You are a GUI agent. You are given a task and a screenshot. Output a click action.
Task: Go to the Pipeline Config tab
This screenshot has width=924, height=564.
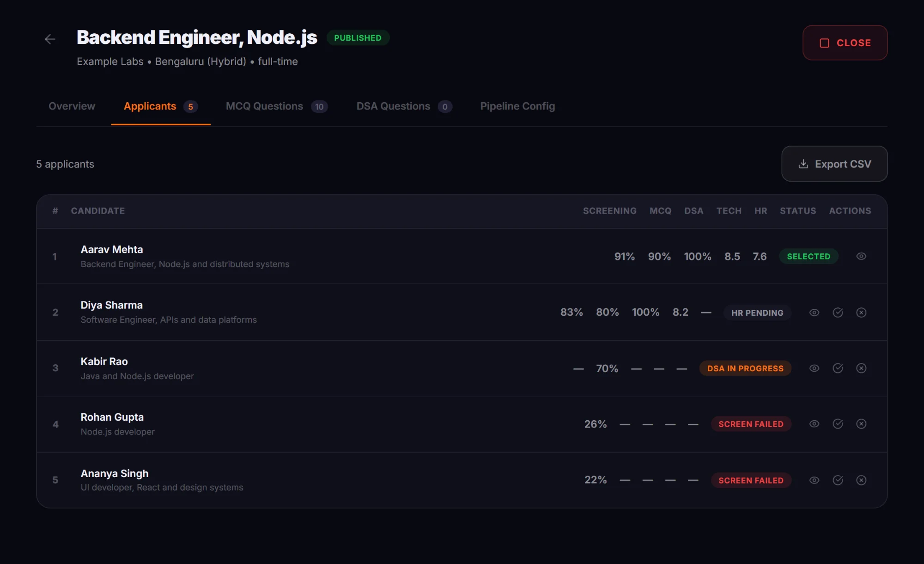[x=517, y=106]
